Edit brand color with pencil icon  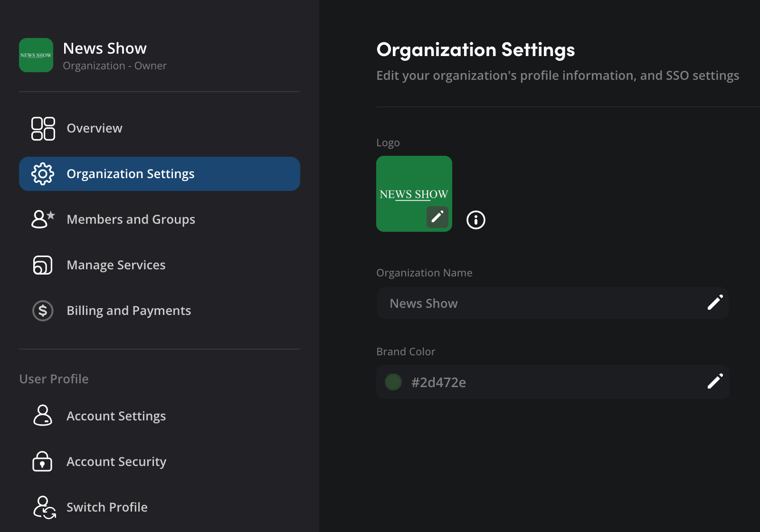pyautogui.click(x=715, y=381)
